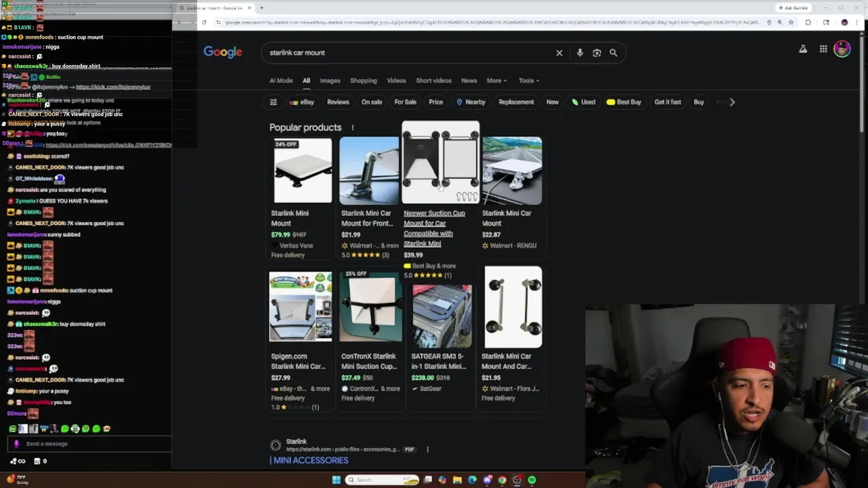Click the ConTronX 25% OFF product image
The width and height of the screenshot is (868, 488).
[x=370, y=306]
